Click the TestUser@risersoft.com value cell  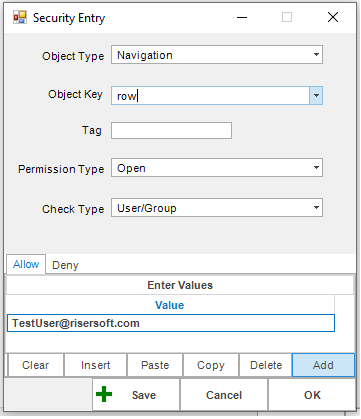coord(171,323)
